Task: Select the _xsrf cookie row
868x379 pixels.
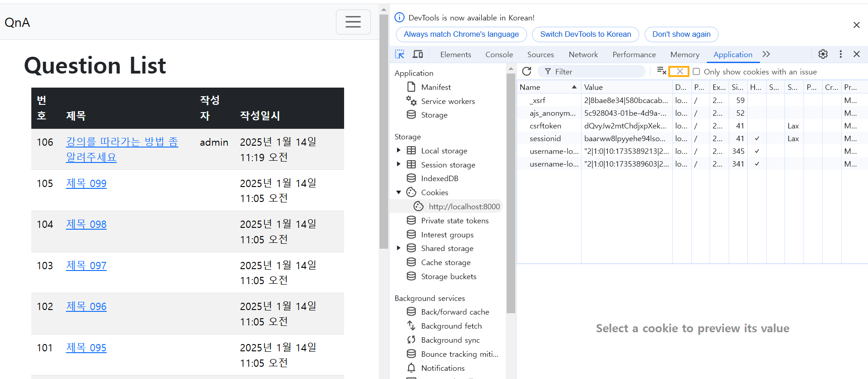Action: [692, 100]
